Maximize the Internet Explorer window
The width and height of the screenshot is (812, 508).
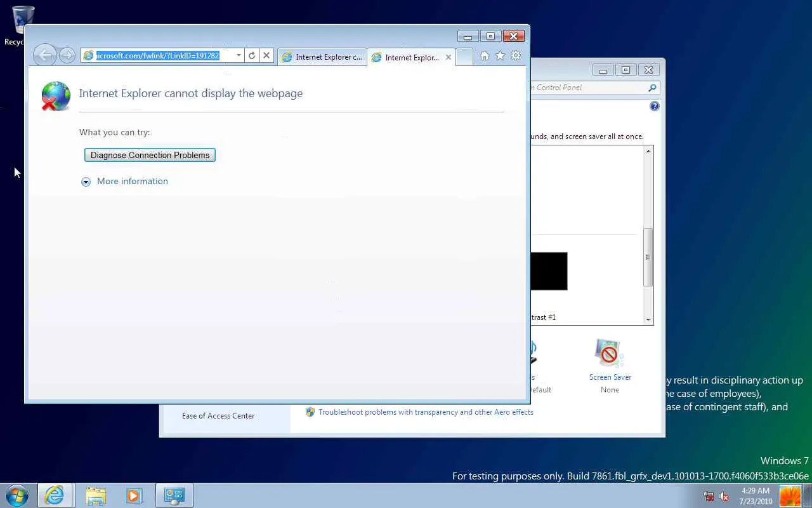pos(490,37)
